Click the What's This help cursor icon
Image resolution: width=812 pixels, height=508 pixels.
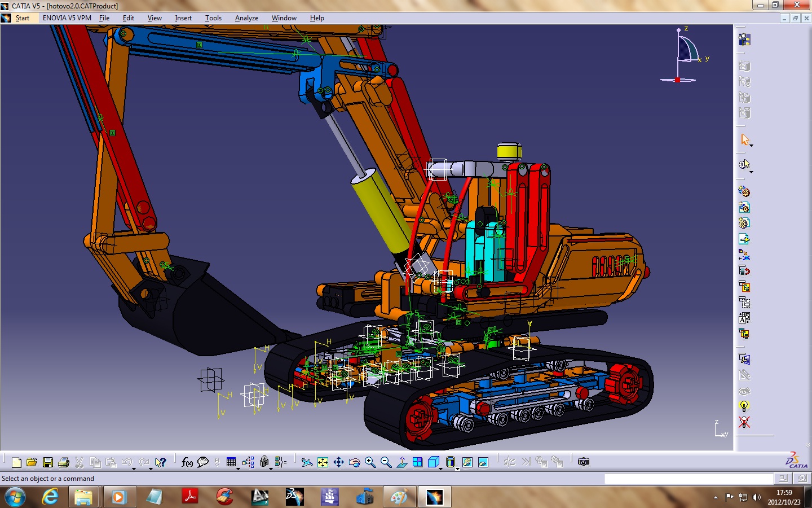tap(161, 462)
